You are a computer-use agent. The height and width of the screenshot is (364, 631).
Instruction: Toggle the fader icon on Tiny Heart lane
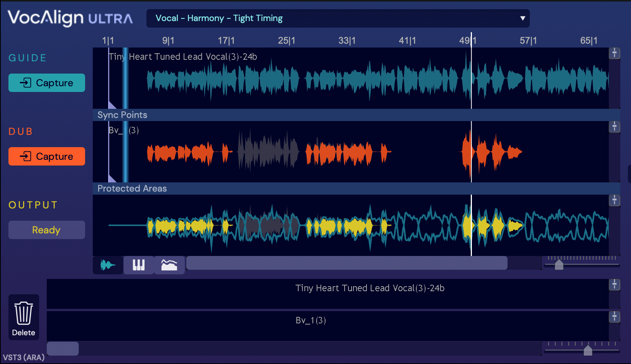615,285
